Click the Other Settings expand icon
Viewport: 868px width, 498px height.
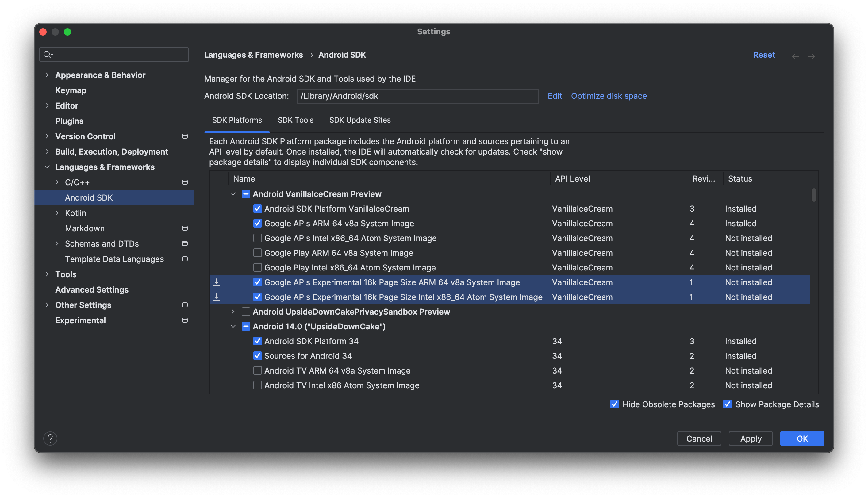point(47,305)
